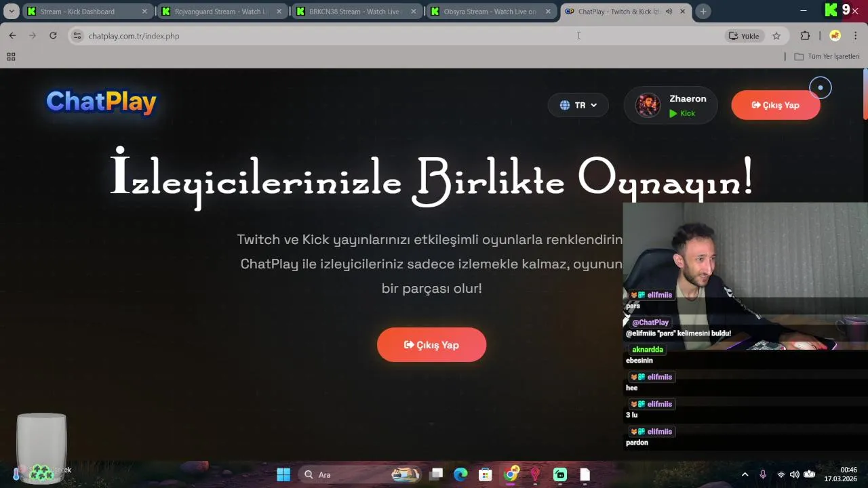Open the clock showing 00:46
Screen dimensions: 868x488
click(x=841, y=474)
